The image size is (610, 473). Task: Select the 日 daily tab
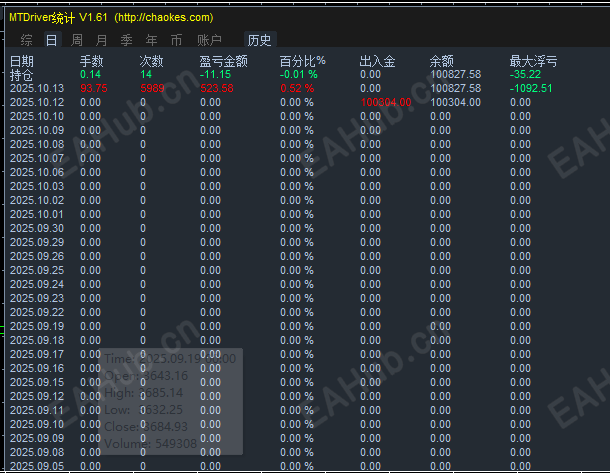[x=52, y=40]
